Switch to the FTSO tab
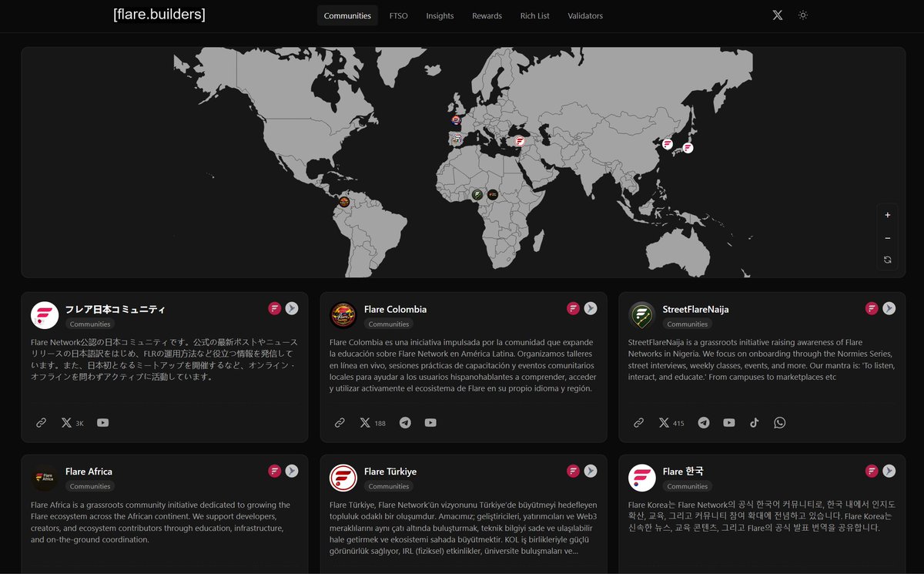Image resolution: width=924 pixels, height=574 pixels. click(x=399, y=15)
